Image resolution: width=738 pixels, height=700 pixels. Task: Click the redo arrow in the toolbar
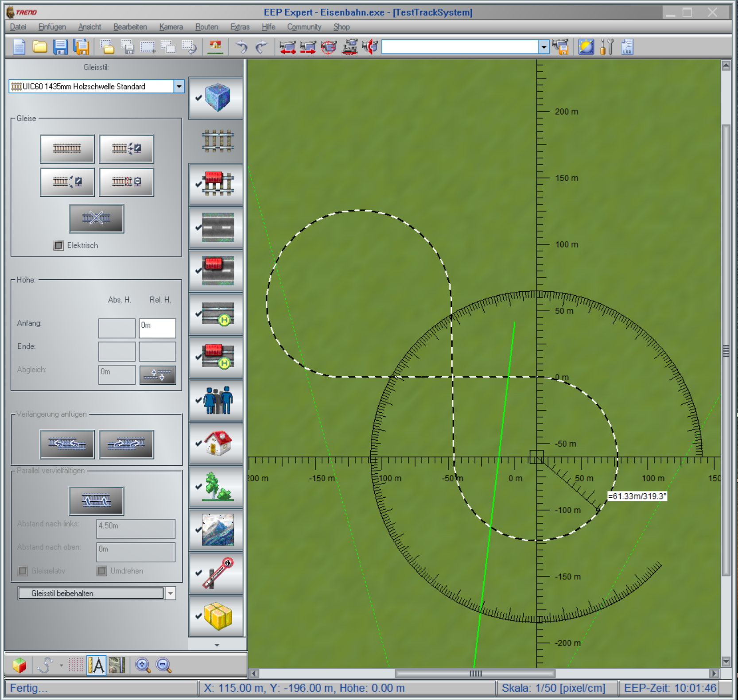point(262,46)
